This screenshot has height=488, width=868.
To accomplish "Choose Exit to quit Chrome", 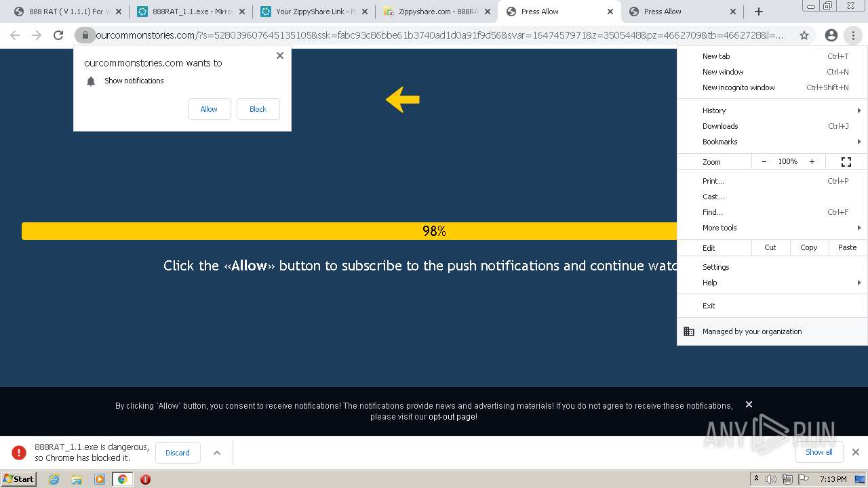I will (772, 306).
